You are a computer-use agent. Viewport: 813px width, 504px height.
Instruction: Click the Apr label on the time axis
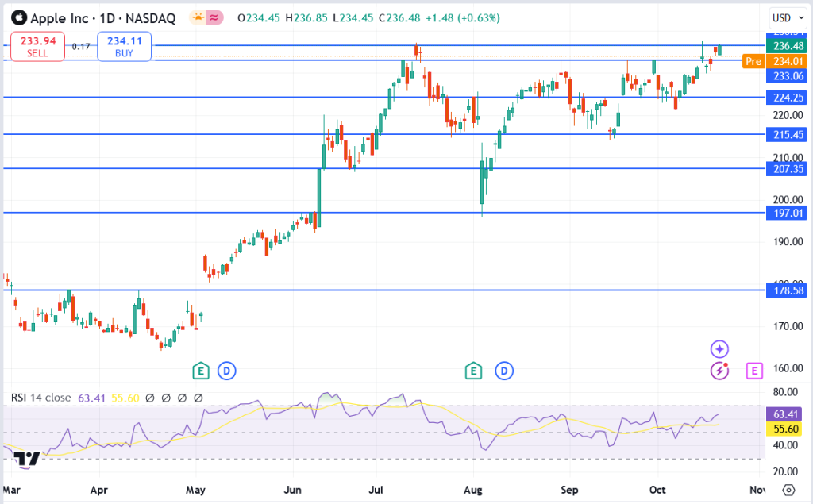(x=99, y=490)
